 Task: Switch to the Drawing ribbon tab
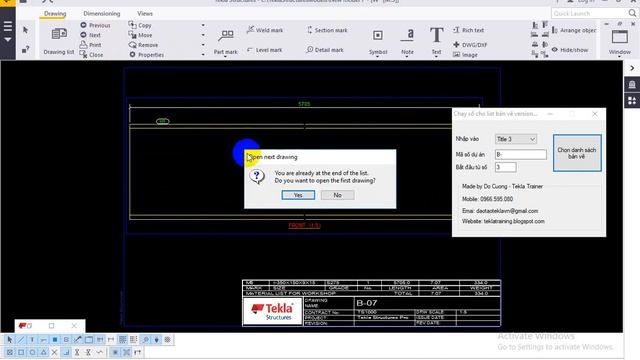coord(55,13)
